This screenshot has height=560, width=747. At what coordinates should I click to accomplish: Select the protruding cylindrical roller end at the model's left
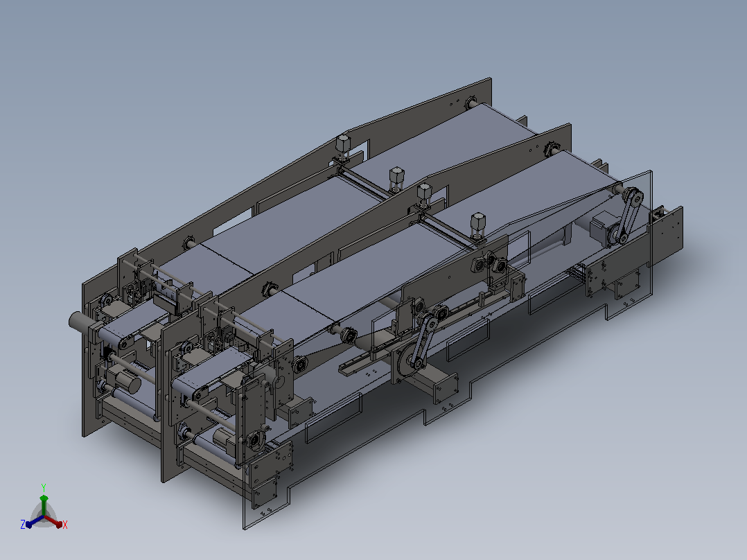pos(82,322)
